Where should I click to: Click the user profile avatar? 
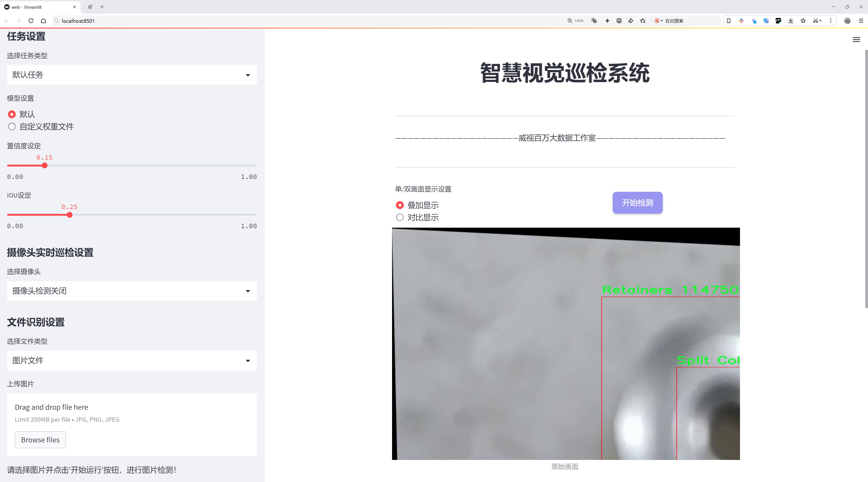(x=847, y=20)
